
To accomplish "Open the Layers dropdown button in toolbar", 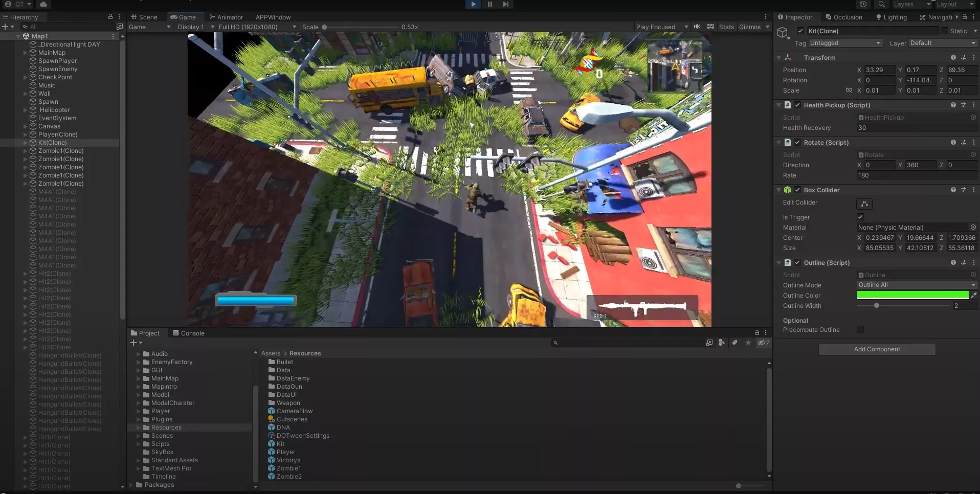I will [x=912, y=4].
